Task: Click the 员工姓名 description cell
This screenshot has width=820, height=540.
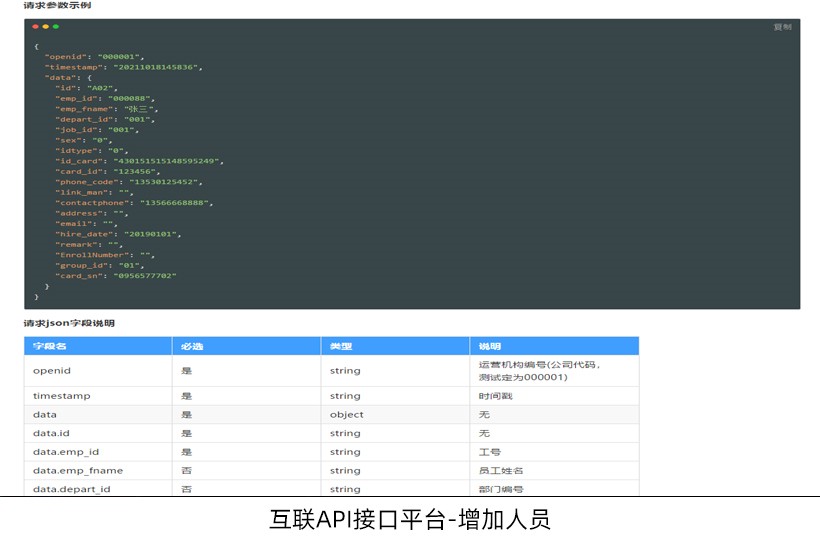Action: tap(501, 471)
